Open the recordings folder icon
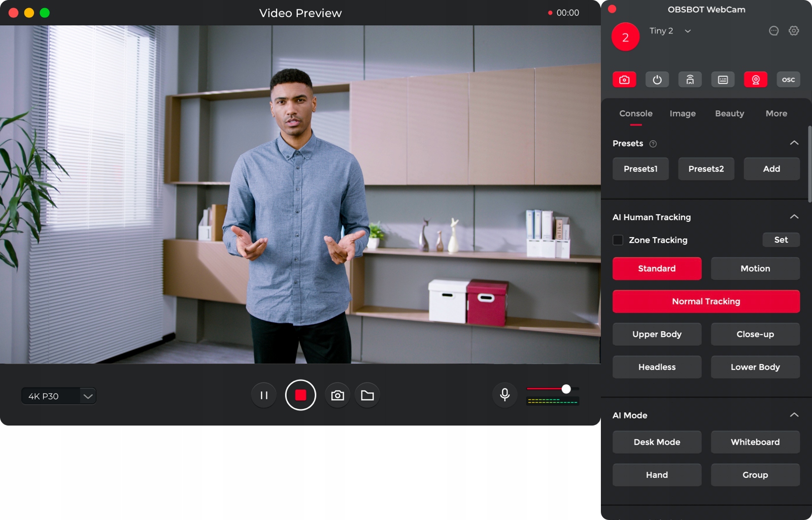The image size is (812, 520). pos(367,395)
